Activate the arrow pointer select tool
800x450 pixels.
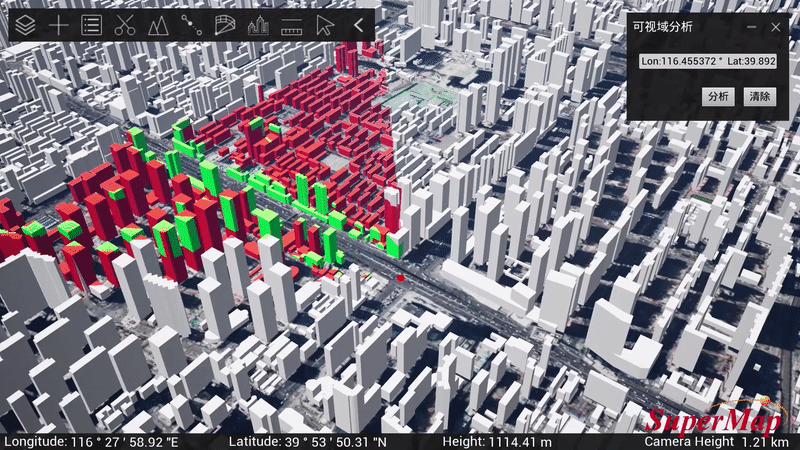324,25
